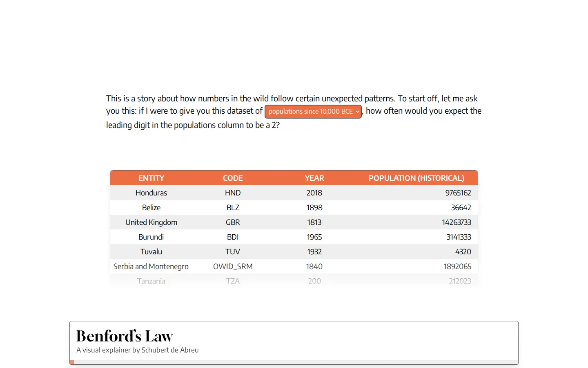Image resolution: width=588 pixels, height=368 pixels.
Task: Click the GBR code cell
Action: coord(233,222)
